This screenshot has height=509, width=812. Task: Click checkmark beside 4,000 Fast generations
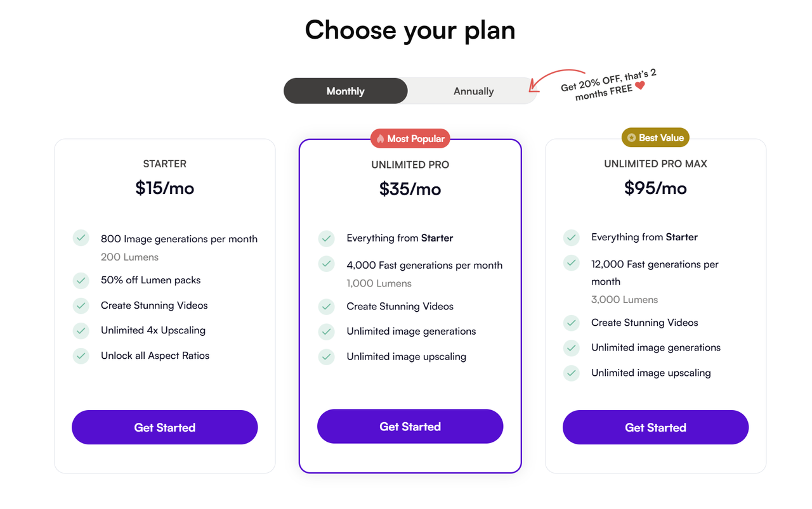click(327, 264)
